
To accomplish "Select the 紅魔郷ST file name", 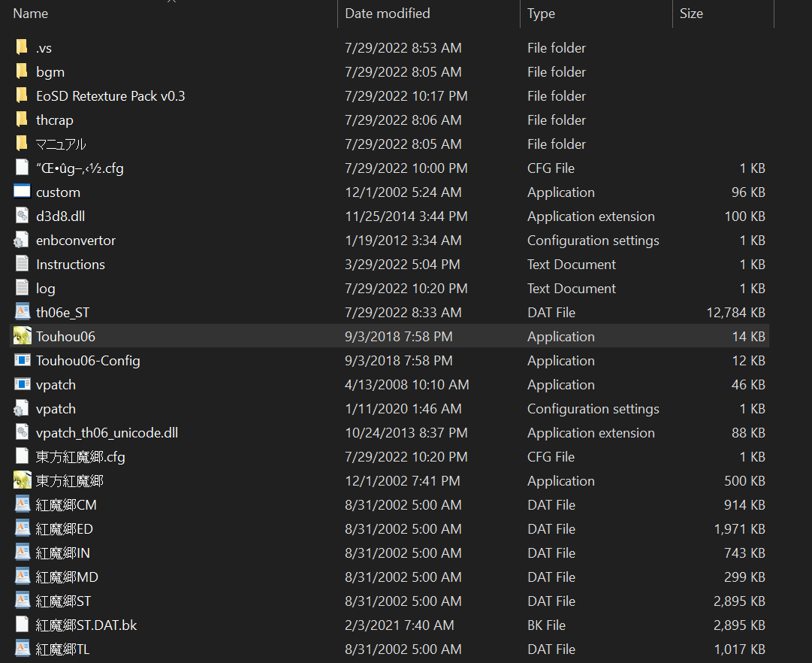I will 63,601.
